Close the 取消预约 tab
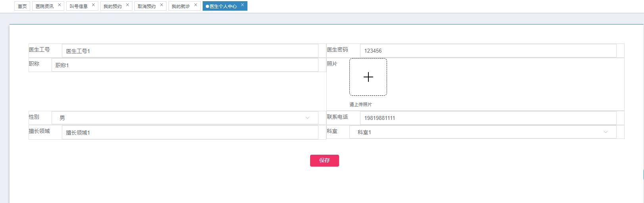 [x=162, y=5]
